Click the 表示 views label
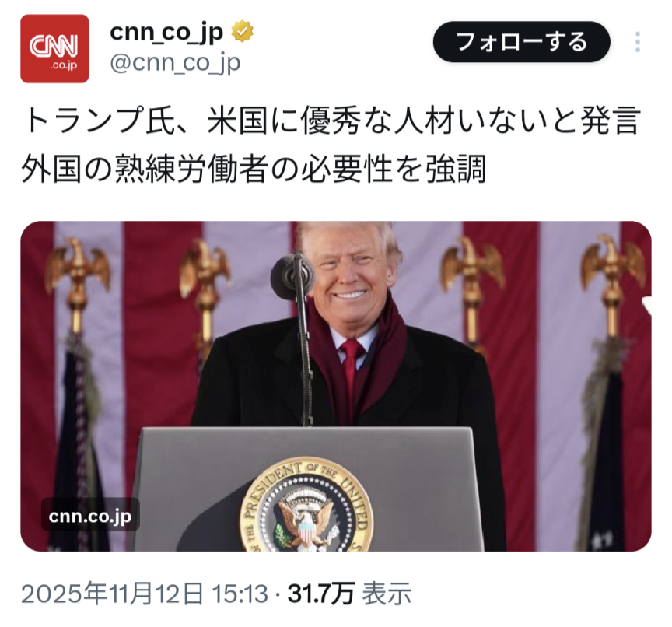 387,594
